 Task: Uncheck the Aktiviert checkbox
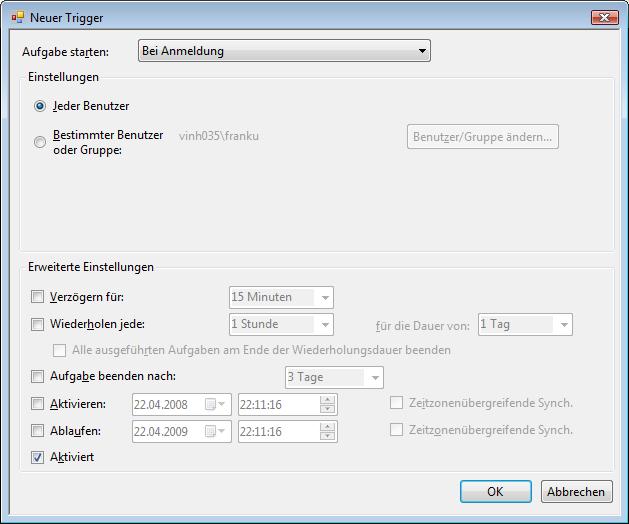point(37,457)
